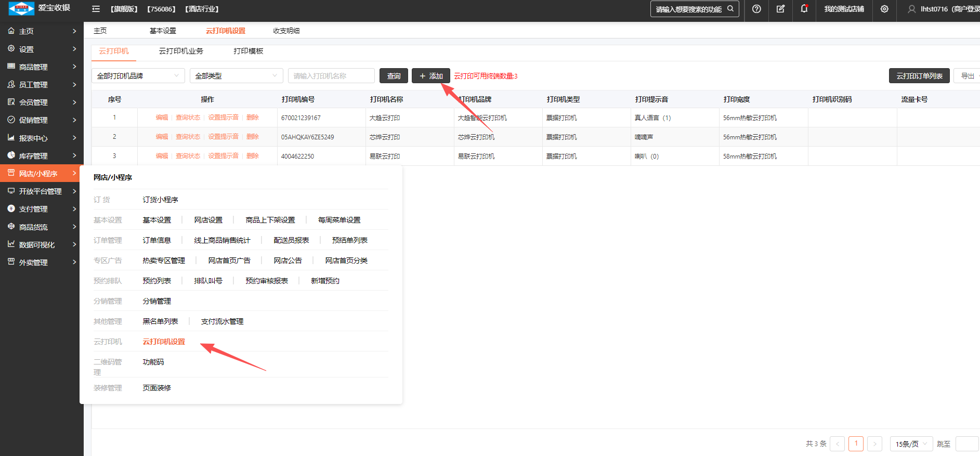This screenshot has height=456, width=980.
Task: Switch to the 打印模板 tab
Action: 248,51
